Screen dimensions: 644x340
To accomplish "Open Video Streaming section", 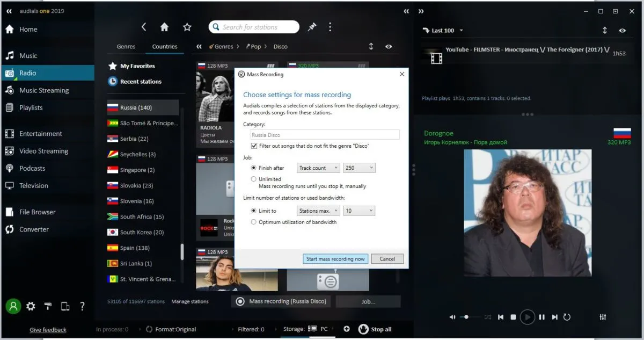I will click(43, 151).
